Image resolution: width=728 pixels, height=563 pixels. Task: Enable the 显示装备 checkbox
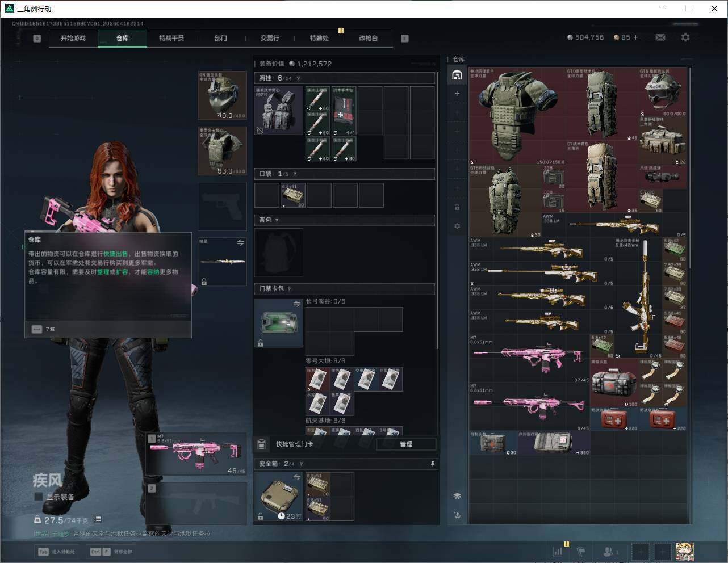click(39, 497)
